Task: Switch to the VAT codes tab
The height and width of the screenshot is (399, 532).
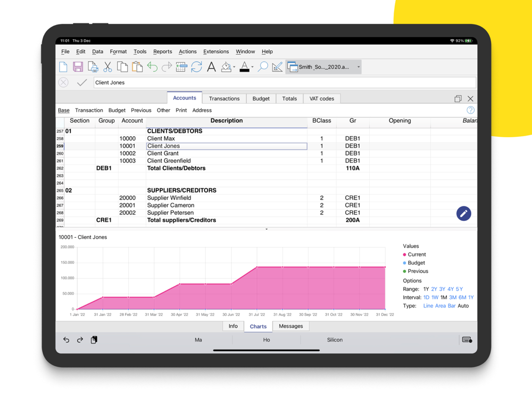Action: point(322,98)
